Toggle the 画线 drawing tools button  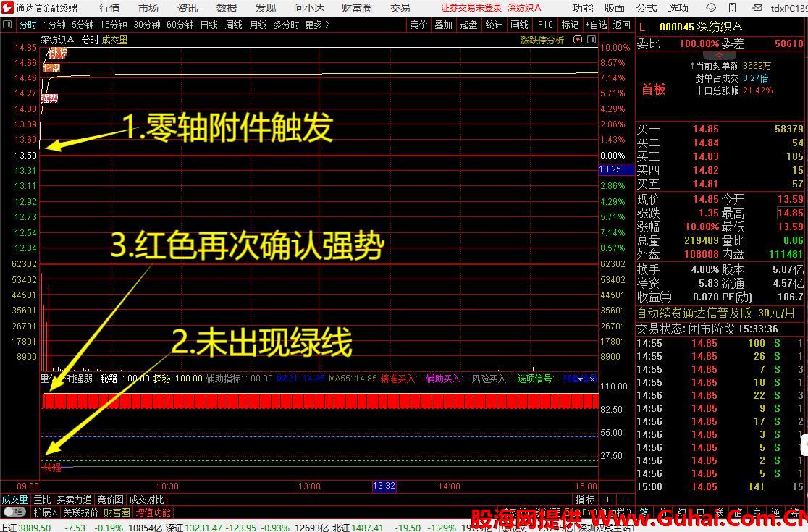pos(519,25)
